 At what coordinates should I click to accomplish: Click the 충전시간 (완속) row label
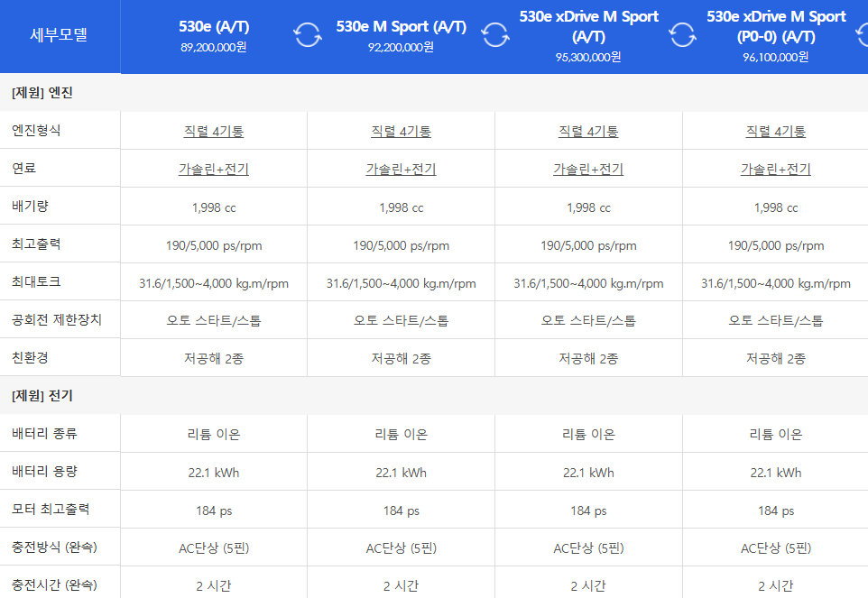[x=54, y=584]
